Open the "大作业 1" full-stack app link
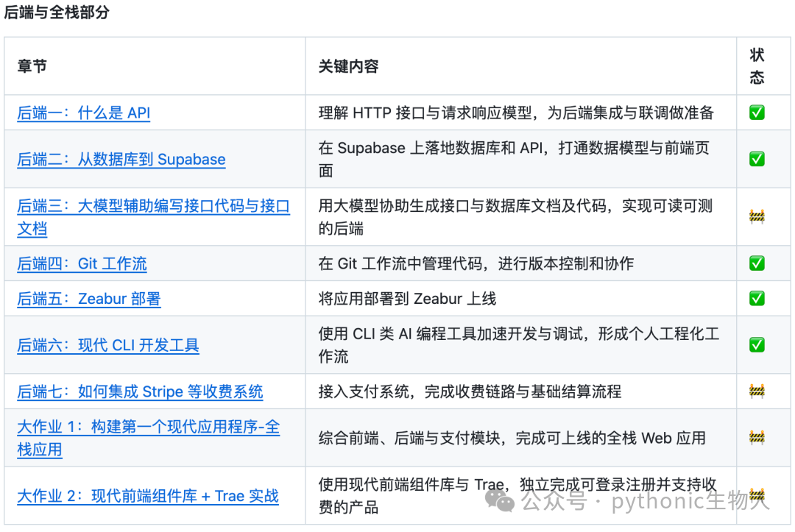795x532 pixels. pos(149,439)
